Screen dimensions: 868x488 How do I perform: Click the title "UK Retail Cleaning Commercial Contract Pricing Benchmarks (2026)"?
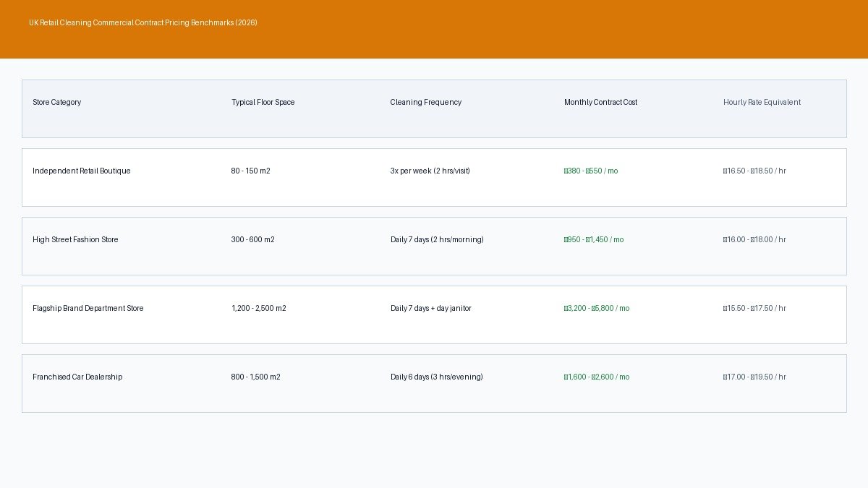[143, 22]
